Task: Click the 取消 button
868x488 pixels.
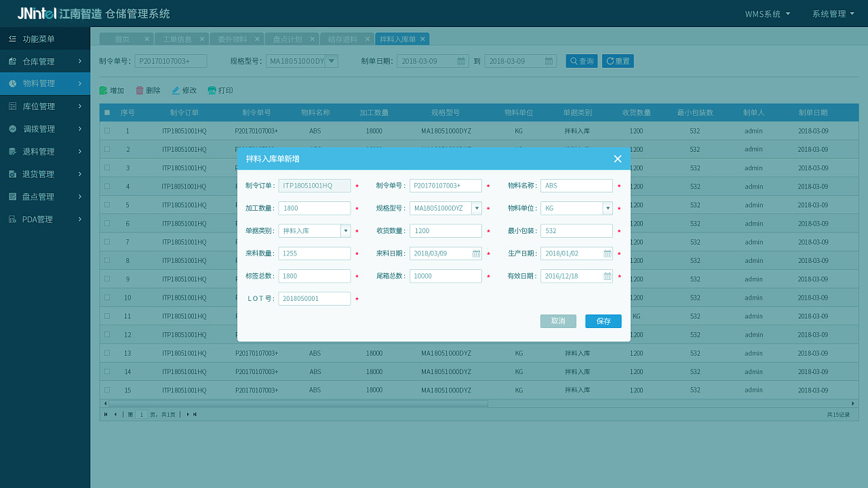Action: pyautogui.click(x=558, y=321)
